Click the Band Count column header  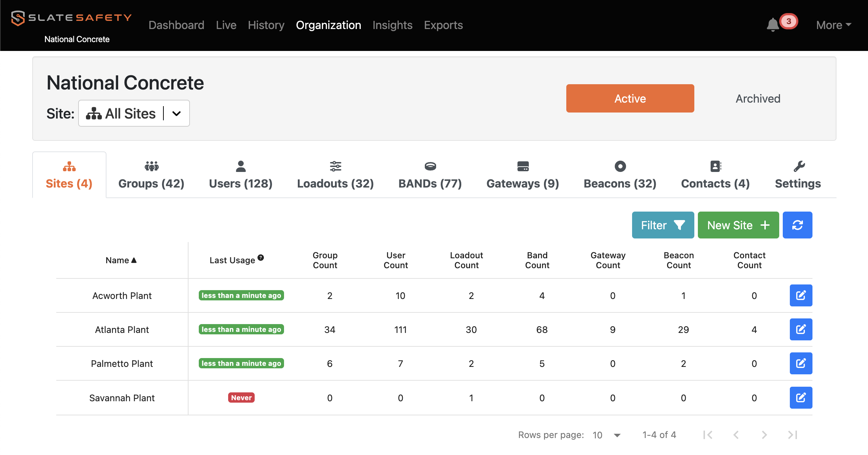tap(537, 260)
